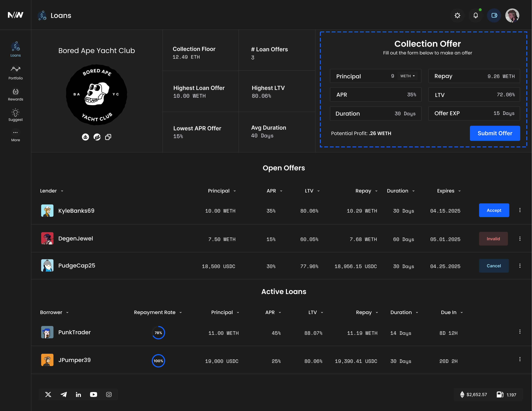The image size is (532, 411).
Task: Toggle light/dark theme sun icon
Action: [x=457, y=16]
